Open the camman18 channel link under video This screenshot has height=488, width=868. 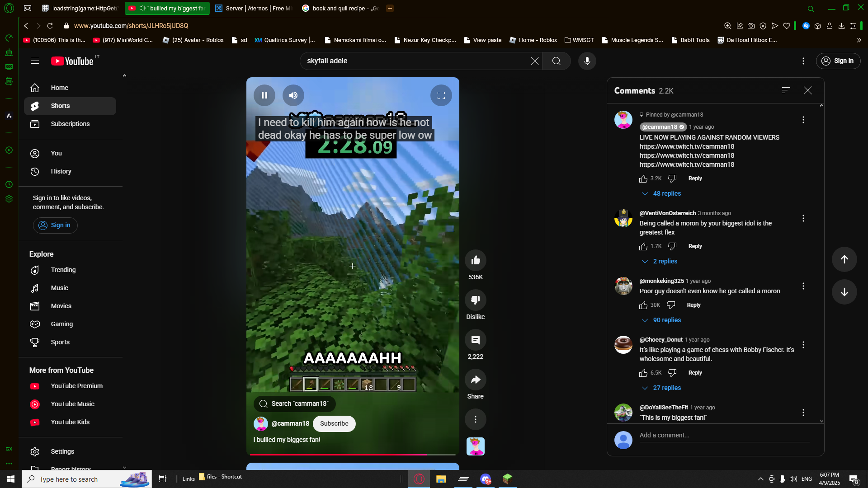pyautogui.click(x=290, y=423)
